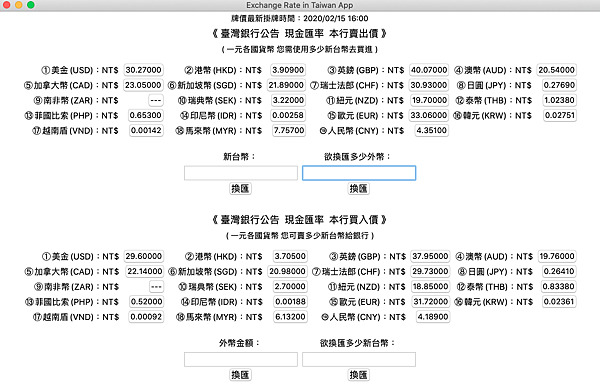Select the SEK selling rate 3.22000
The height and width of the screenshot is (392, 600).
point(288,100)
